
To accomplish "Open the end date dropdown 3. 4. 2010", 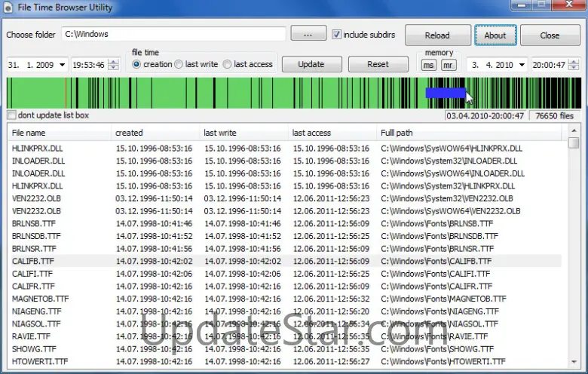I will (x=522, y=65).
